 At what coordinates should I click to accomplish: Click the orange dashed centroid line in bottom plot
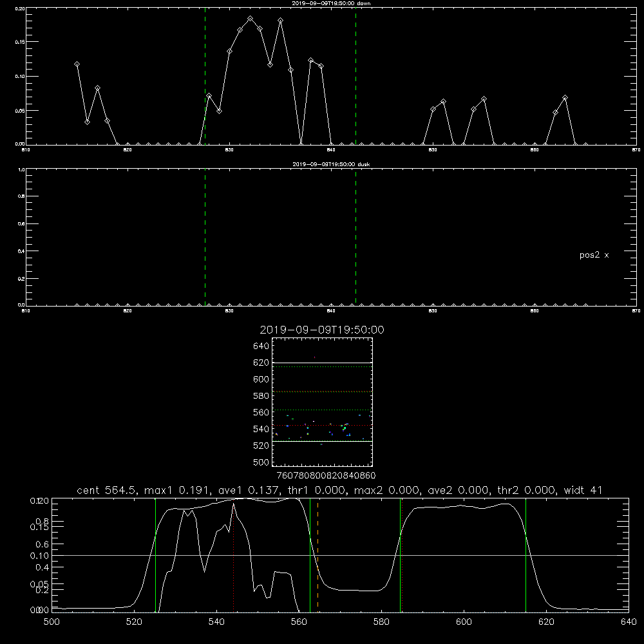[x=318, y=555]
